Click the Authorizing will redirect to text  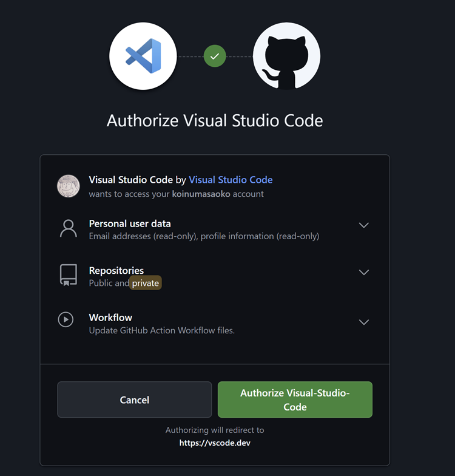[x=215, y=430]
